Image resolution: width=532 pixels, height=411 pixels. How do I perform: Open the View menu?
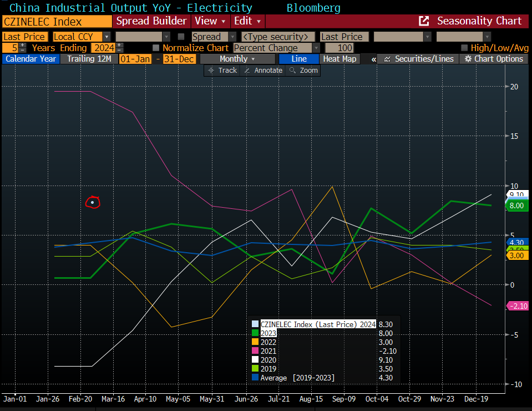pos(210,21)
